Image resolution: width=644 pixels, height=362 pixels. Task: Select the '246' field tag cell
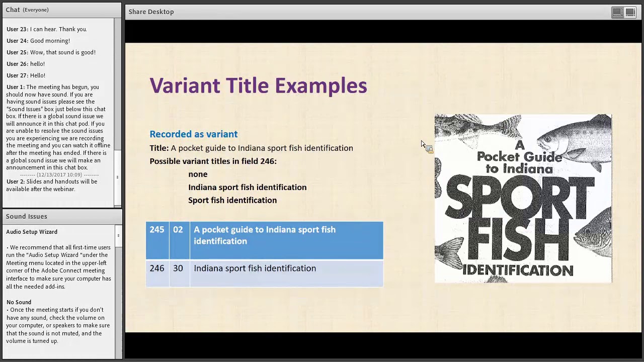click(157, 274)
